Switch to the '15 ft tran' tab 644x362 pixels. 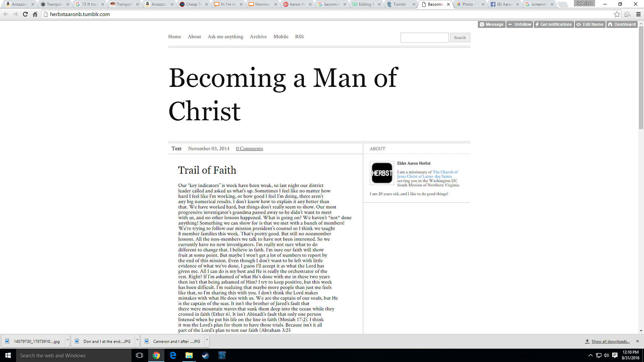click(89, 4)
